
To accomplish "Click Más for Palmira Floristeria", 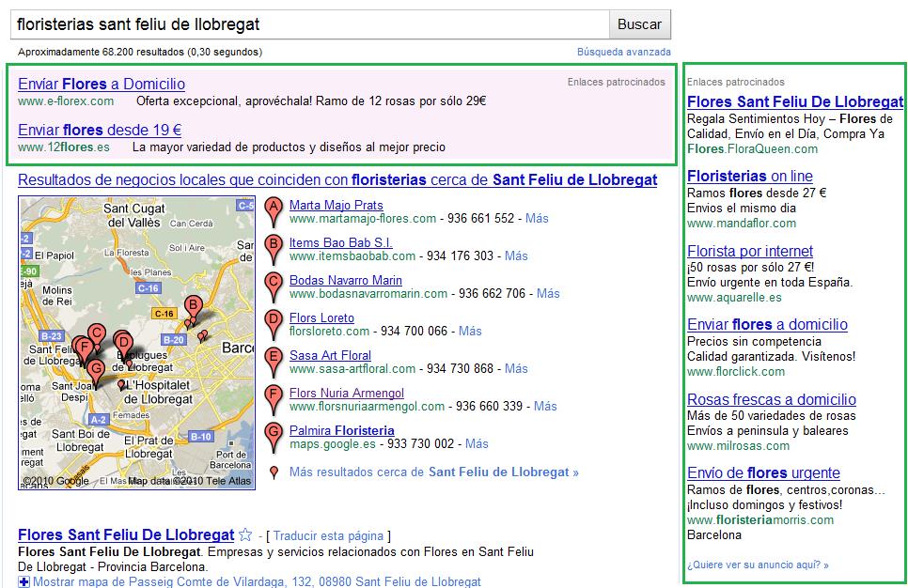I will click(x=477, y=444).
